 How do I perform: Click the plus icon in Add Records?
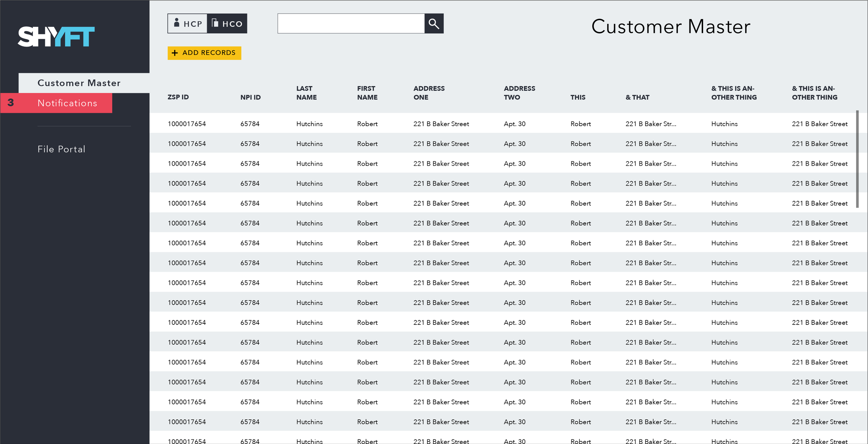(175, 53)
